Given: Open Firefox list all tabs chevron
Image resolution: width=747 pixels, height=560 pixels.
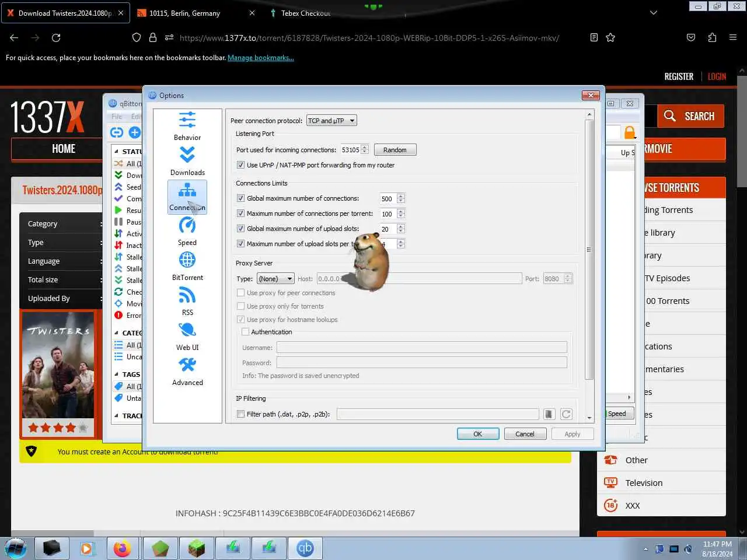Looking at the screenshot, I should (653, 13).
